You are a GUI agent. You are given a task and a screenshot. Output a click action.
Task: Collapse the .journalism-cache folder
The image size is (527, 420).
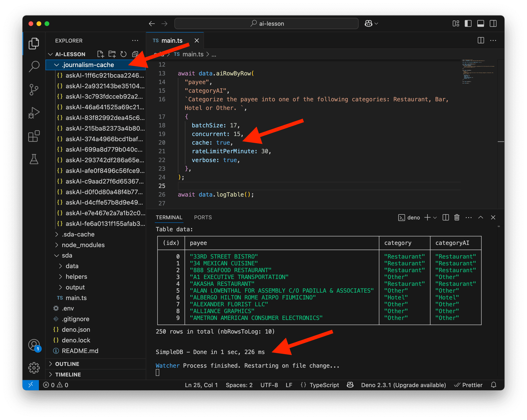pyautogui.click(x=96, y=65)
